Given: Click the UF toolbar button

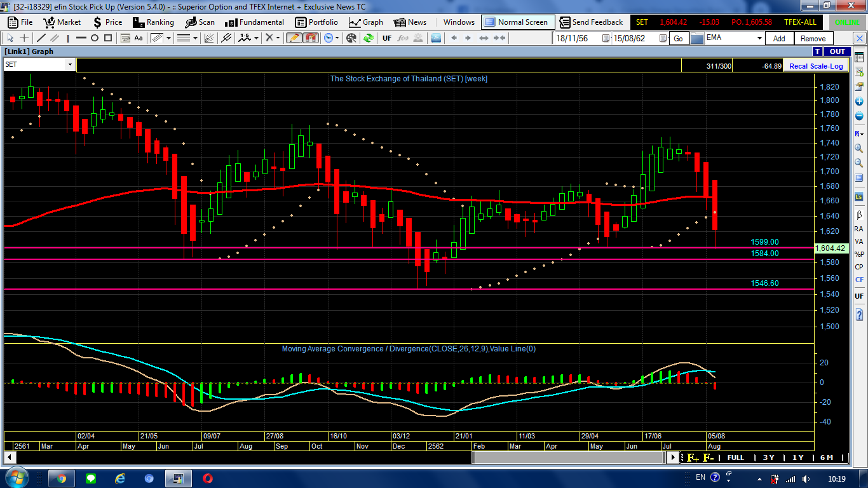Looking at the screenshot, I should 387,38.
